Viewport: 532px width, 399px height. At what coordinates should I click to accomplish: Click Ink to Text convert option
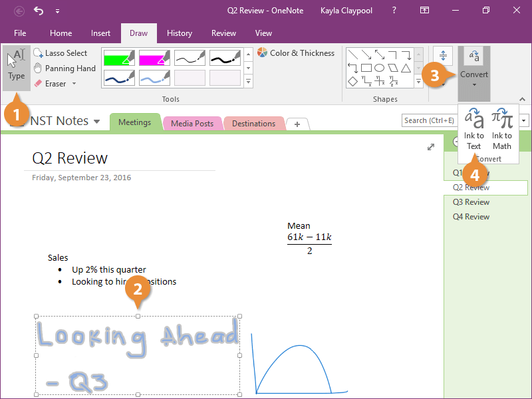[x=474, y=129]
